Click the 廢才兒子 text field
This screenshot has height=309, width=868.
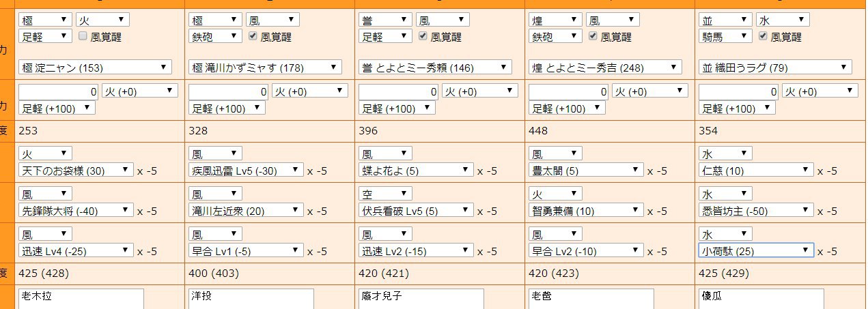point(421,299)
